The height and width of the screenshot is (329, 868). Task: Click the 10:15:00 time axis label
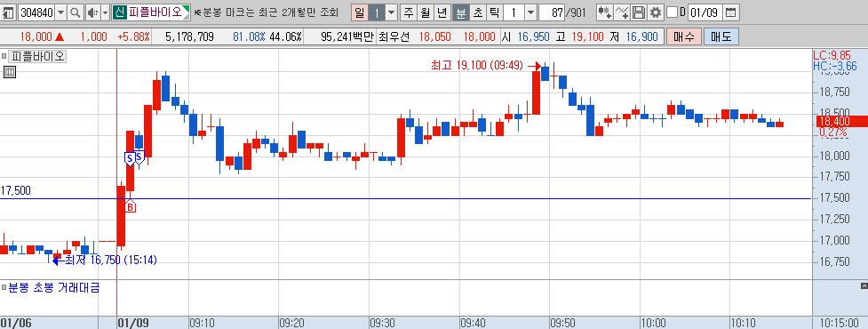coord(840,323)
